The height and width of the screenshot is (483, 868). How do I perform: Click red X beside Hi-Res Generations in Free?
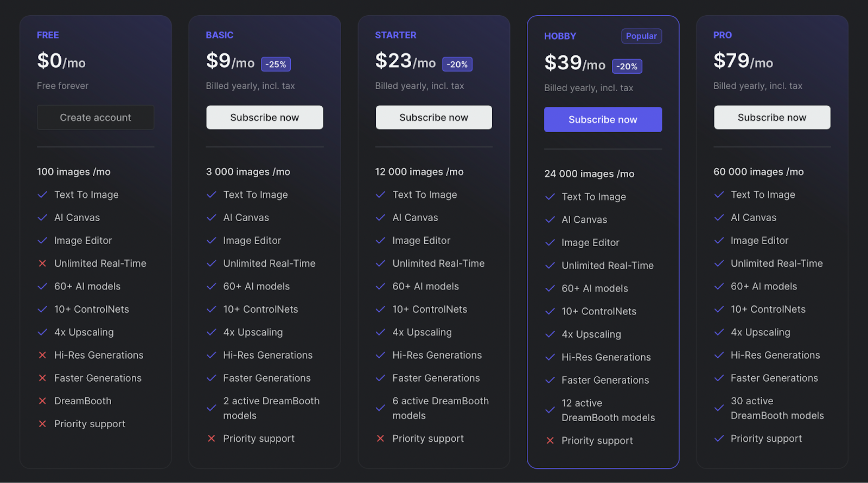pyautogui.click(x=42, y=355)
